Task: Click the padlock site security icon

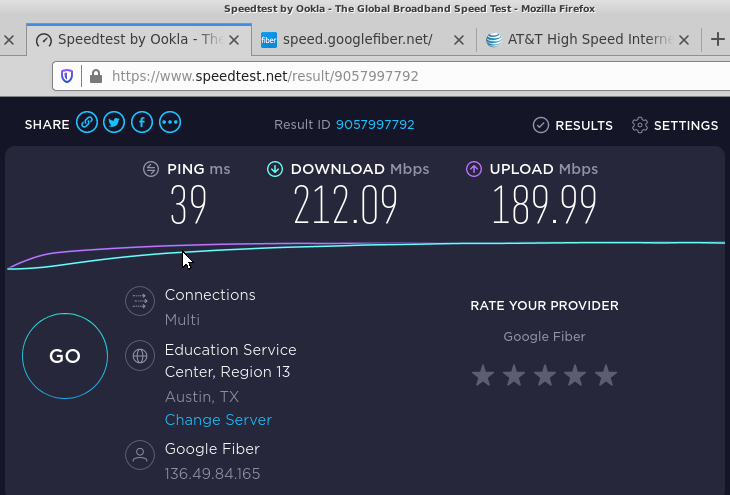Action: point(96,76)
